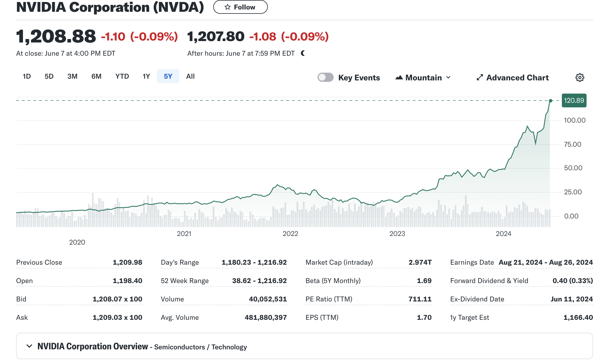Click the 2023 label on chart axis

[397, 234]
